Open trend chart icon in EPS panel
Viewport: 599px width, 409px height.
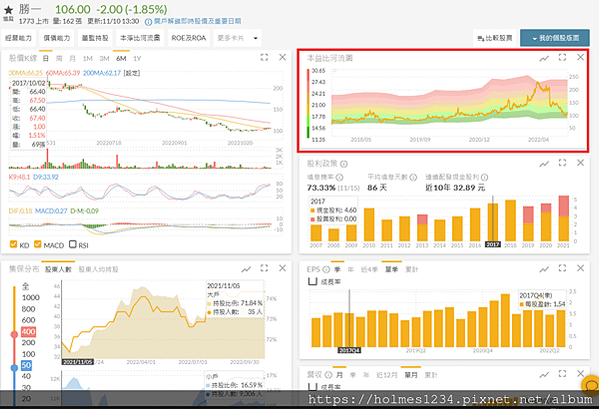click(544, 269)
